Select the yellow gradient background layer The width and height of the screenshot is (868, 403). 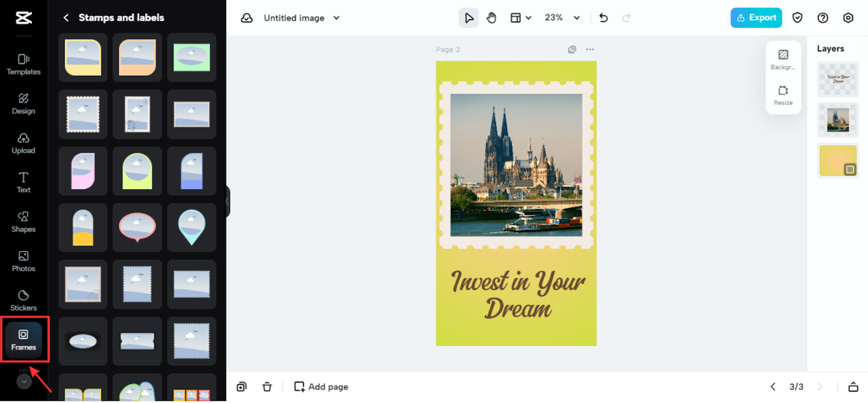pos(838,161)
